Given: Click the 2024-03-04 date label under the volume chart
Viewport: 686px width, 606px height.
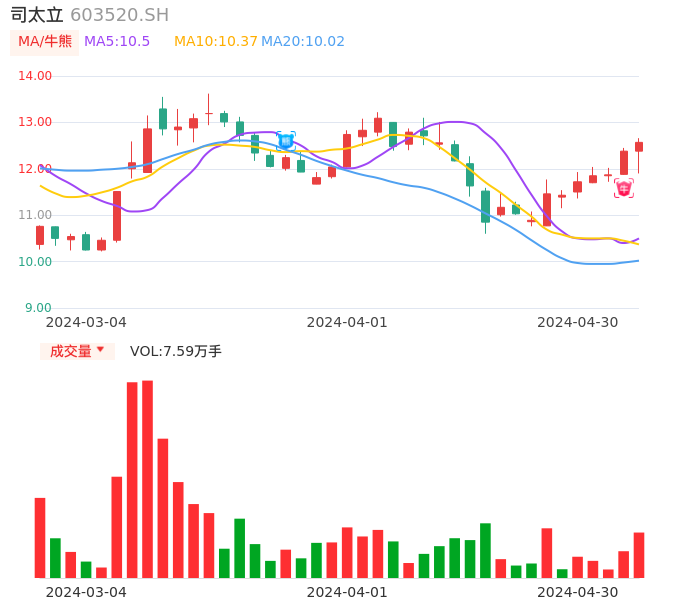Looking at the screenshot, I should (x=86, y=592).
